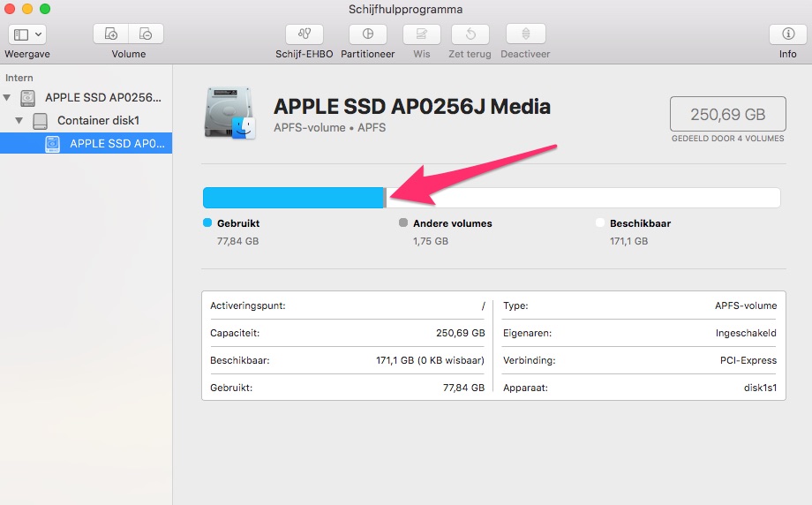Click the blue used-space bar segment
Viewport: 812px width, 505px height.
(x=293, y=198)
